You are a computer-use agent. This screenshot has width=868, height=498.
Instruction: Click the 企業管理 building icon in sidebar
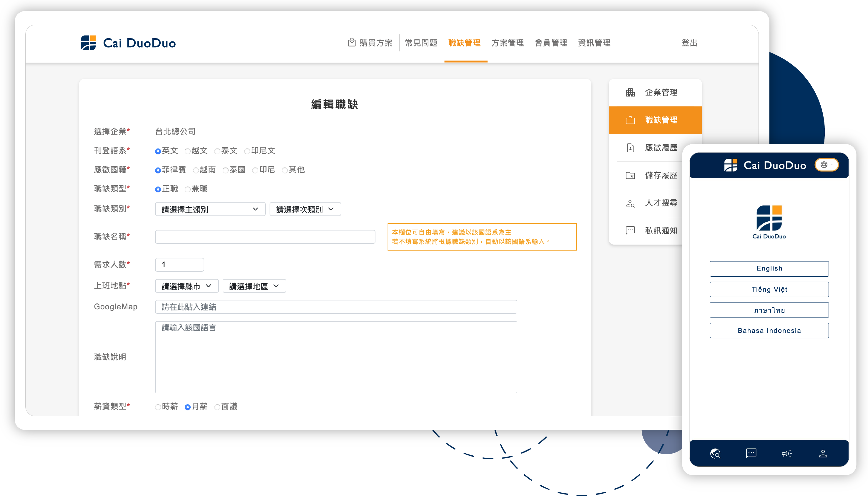pyautogui.click(x=630, y=92)
